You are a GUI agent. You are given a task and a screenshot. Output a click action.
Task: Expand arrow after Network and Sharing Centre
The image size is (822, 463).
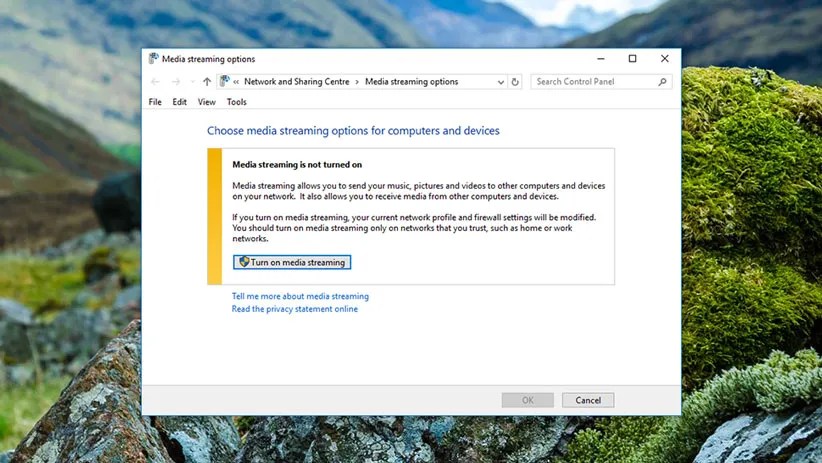coord(357,82)
